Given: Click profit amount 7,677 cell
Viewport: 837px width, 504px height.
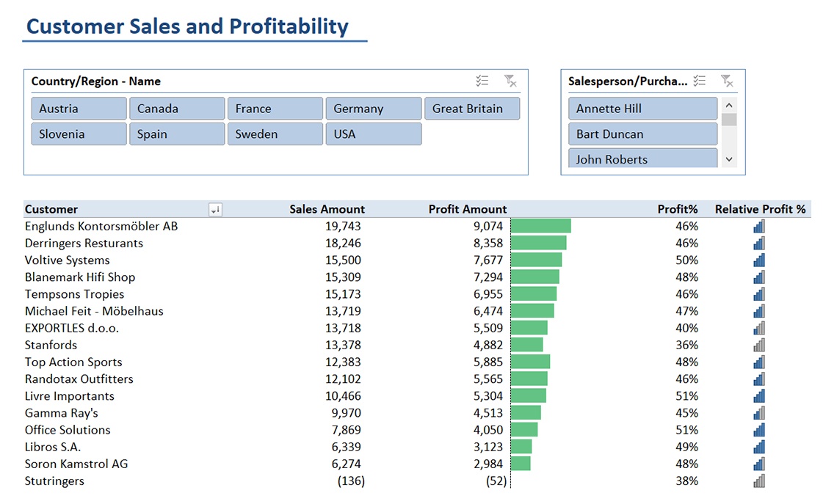Looking at the screenshot, I should pyautogui.click(x=488, y=260).
